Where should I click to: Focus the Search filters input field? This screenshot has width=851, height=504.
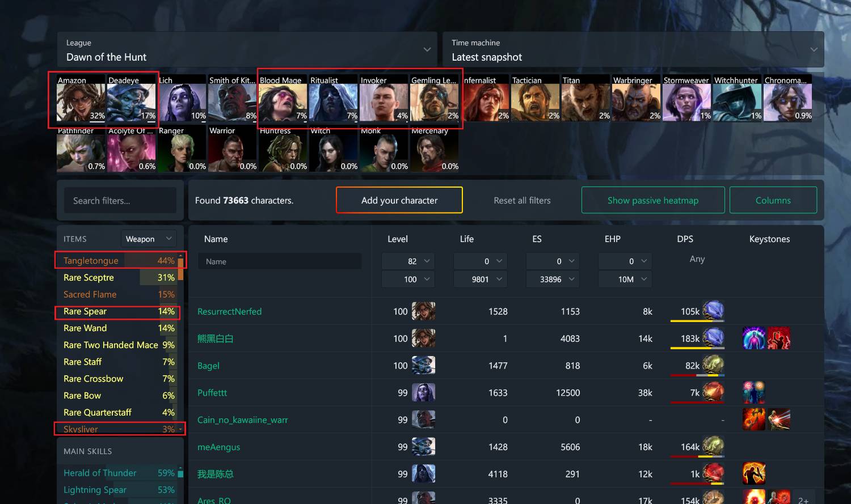click(120, 201)
